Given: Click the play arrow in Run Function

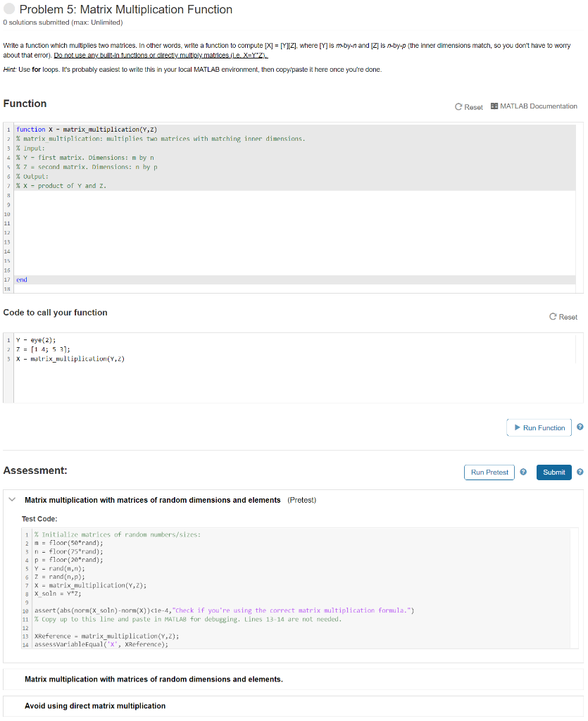Looking at the screenshot, I should click(x=517, y=427).
